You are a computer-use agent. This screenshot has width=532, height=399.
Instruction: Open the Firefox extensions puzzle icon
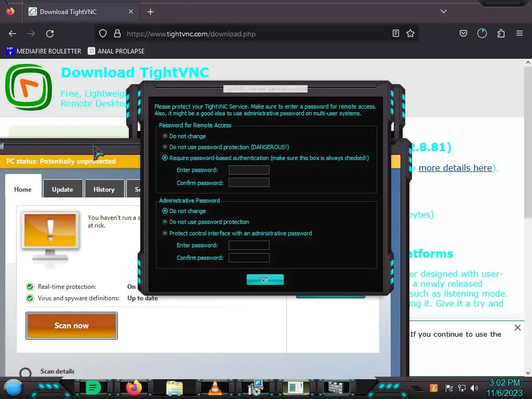click(501, 33)
